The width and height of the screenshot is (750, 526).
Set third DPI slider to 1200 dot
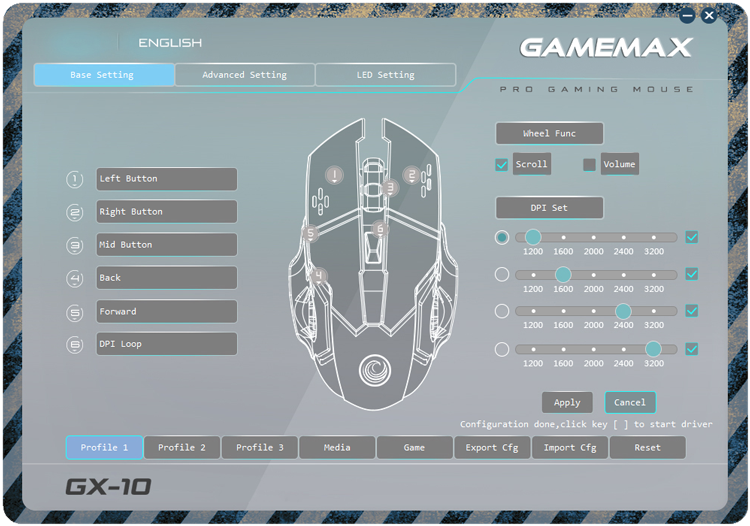point(533,311)
